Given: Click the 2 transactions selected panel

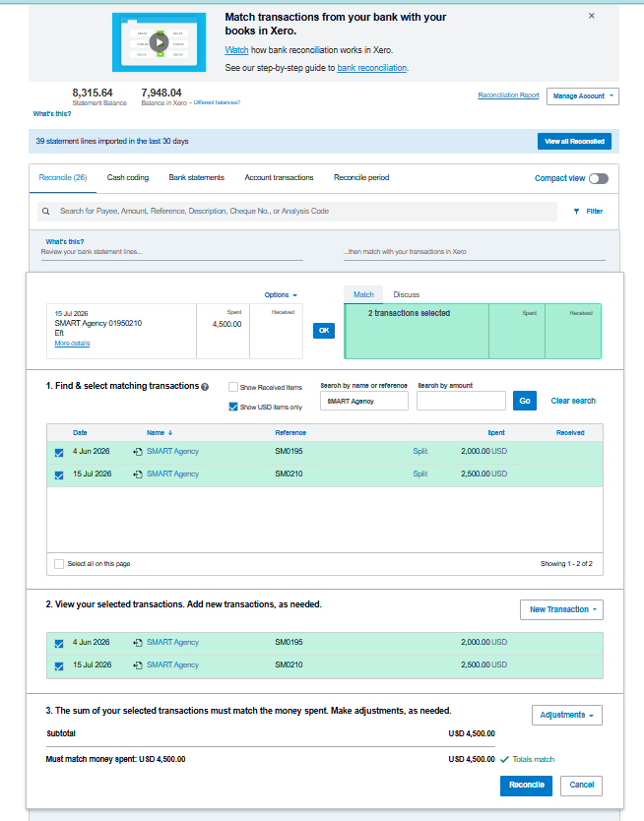Looking at the screenshot, I should click(473, 332).
